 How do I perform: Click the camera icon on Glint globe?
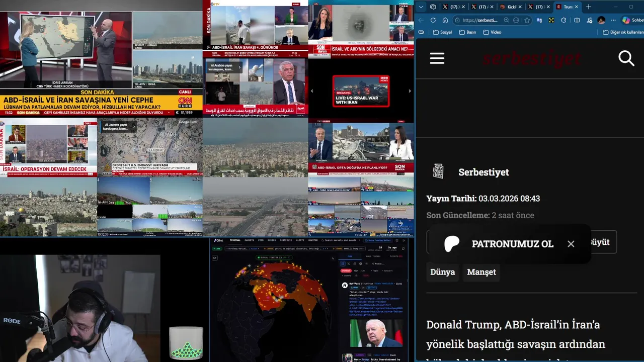pyautogui.click(x=215, y=258)
